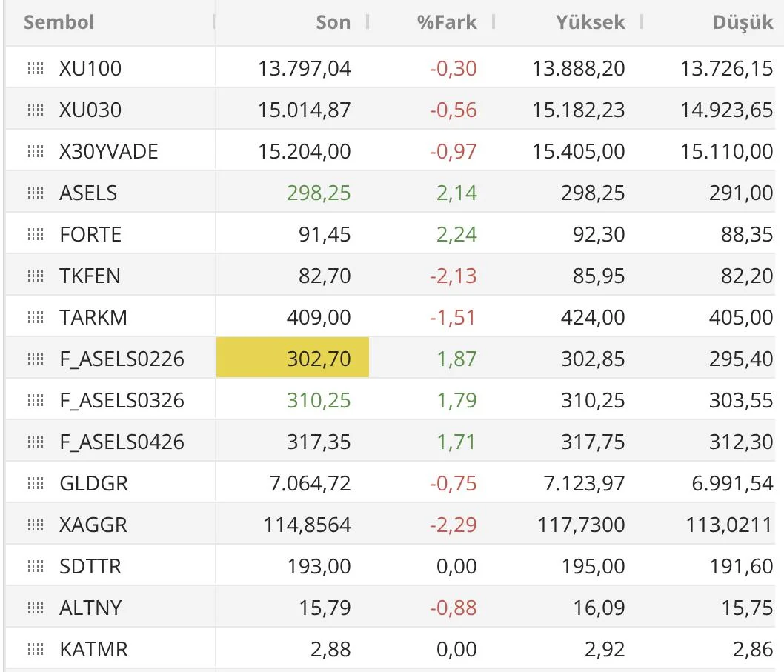Click the drag handle icon beside X30YVADE
The image size is (784, 672).
click(x=35, y=152)
